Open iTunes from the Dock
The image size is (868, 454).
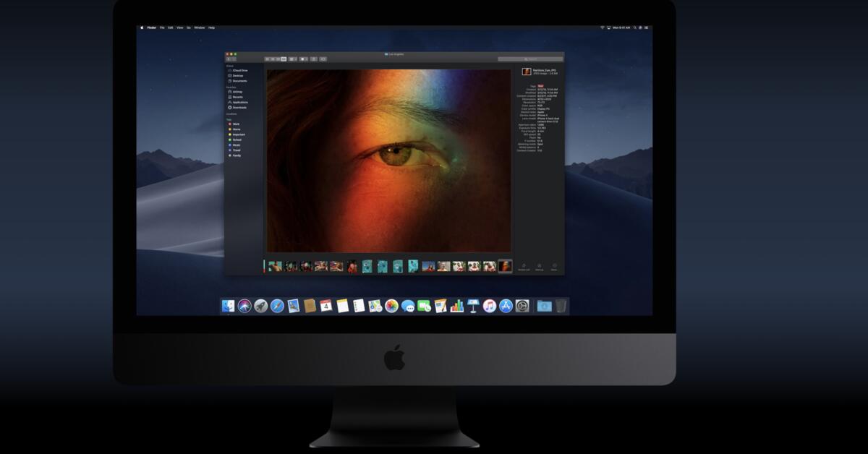(x=490, y=304)
